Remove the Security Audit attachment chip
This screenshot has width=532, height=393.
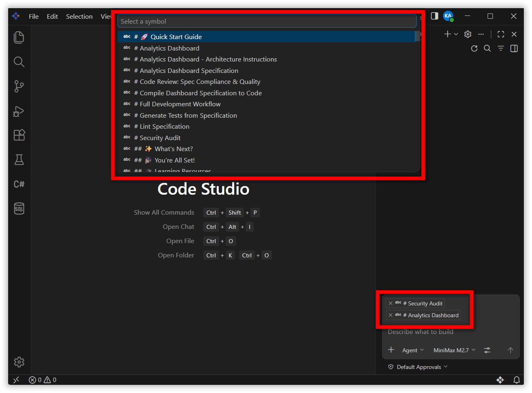tap(391, 303)
